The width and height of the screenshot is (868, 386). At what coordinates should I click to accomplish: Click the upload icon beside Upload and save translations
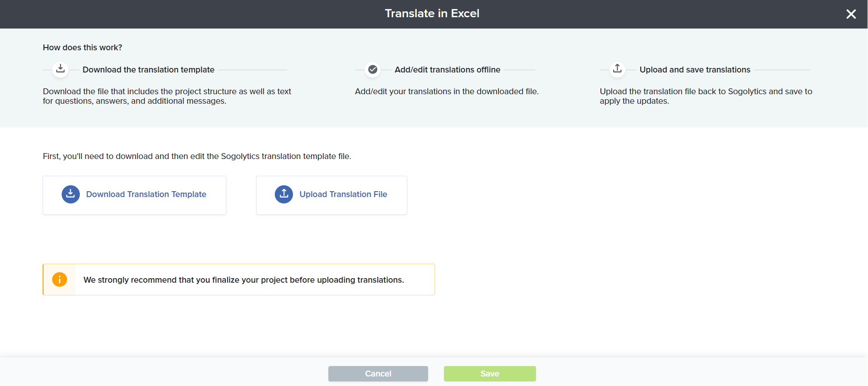click(617, 68)
